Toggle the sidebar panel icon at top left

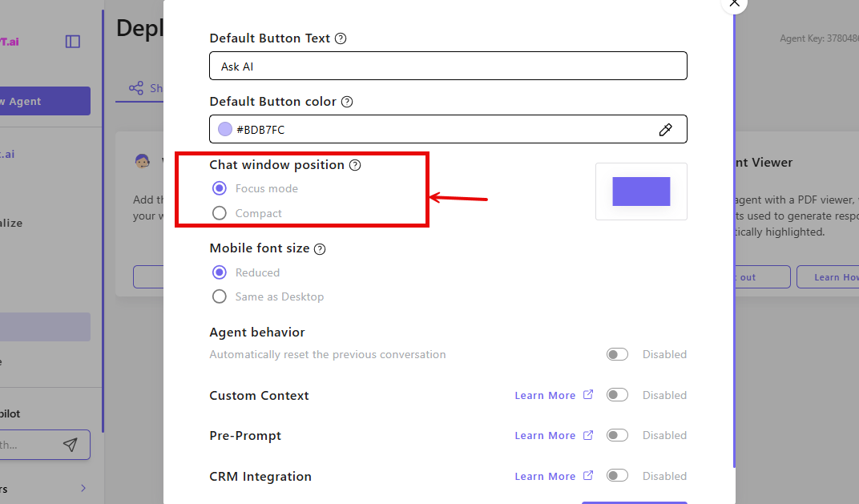(72, 41)
